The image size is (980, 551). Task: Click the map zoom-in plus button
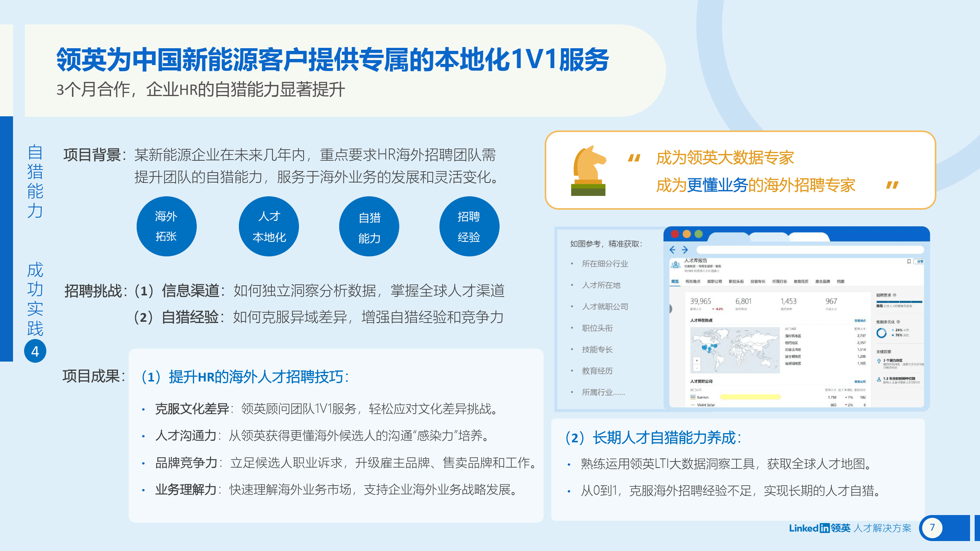coord(697,360)
